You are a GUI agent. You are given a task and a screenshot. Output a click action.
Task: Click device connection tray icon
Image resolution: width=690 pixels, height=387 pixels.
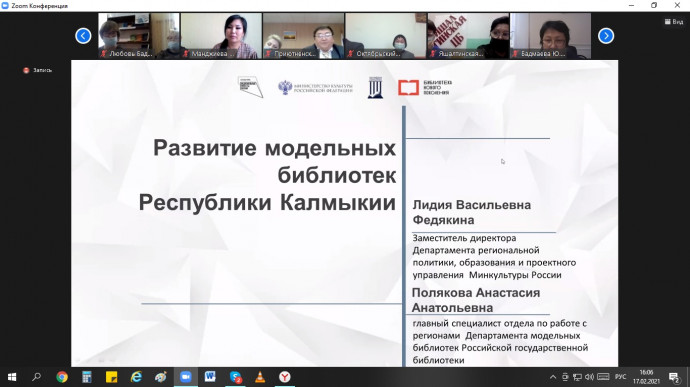tap(565, 377)
